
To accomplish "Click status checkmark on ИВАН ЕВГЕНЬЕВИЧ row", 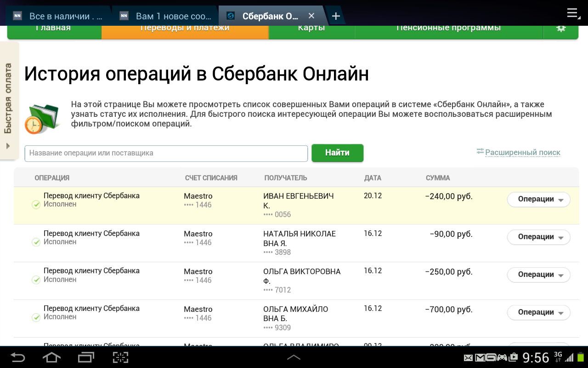I will coord(36,205).
